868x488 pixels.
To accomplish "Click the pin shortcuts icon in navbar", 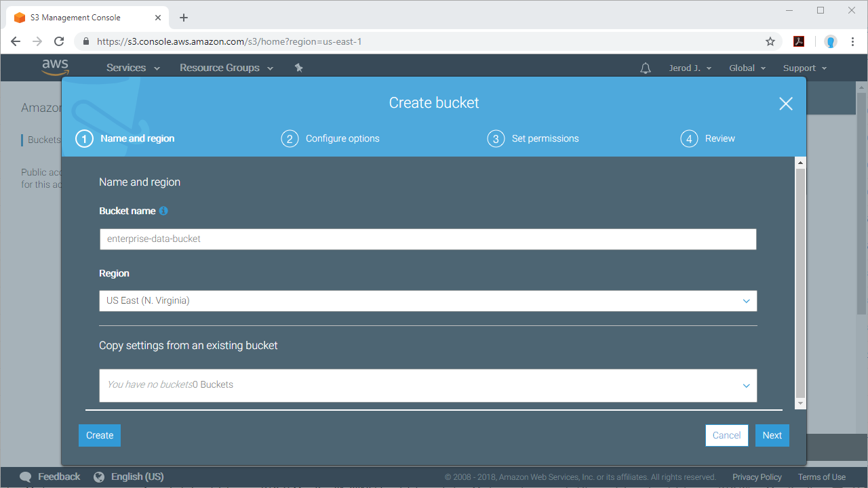I will coord(298,68).
